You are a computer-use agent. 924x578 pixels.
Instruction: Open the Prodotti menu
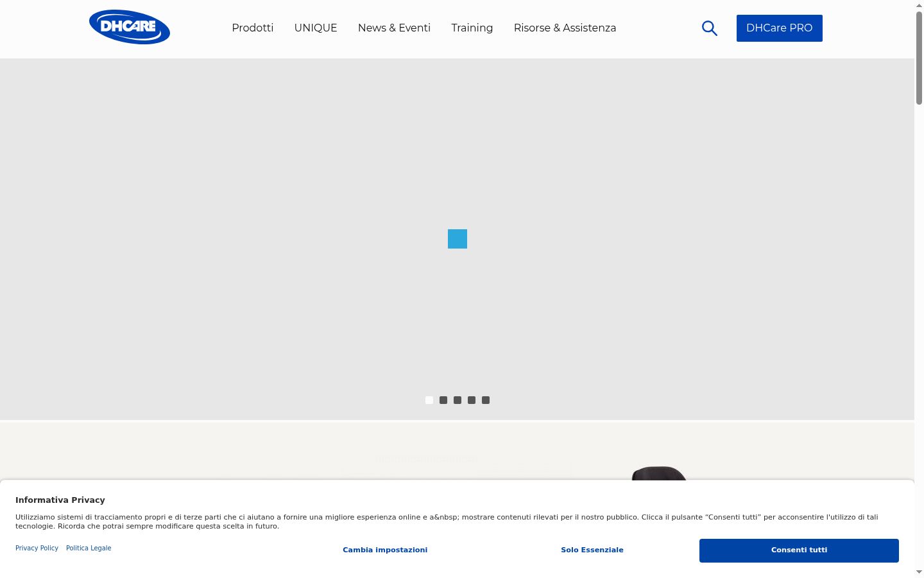pos(253,28)
